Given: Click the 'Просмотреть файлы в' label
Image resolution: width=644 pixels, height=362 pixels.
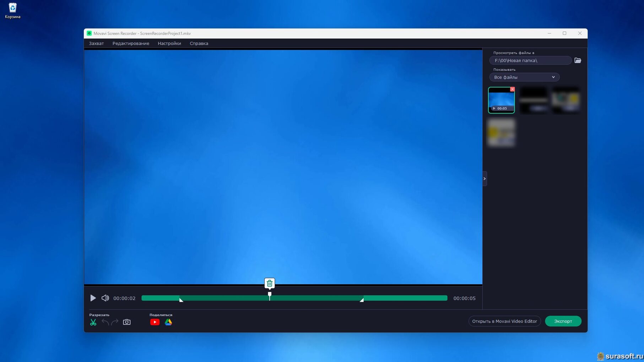Looking at the screenshot, I should tap(514, 53).
